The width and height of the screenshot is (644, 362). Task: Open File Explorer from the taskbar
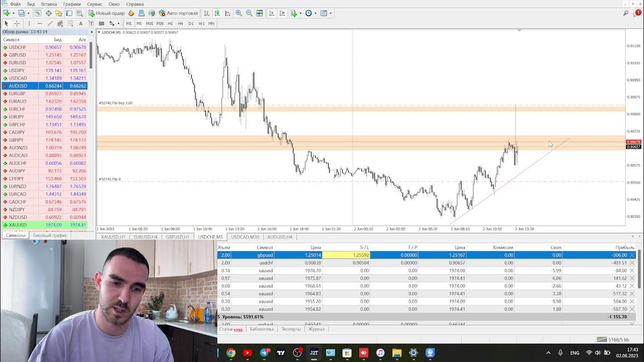pyautogui.click(x=397, y=352)
